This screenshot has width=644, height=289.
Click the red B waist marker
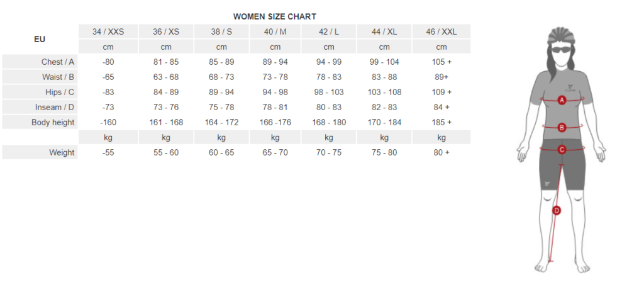pos(562,127)
